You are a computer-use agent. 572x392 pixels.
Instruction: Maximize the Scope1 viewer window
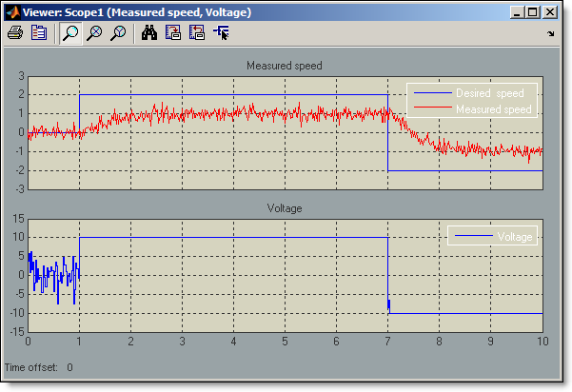click(x=533, y=12)
